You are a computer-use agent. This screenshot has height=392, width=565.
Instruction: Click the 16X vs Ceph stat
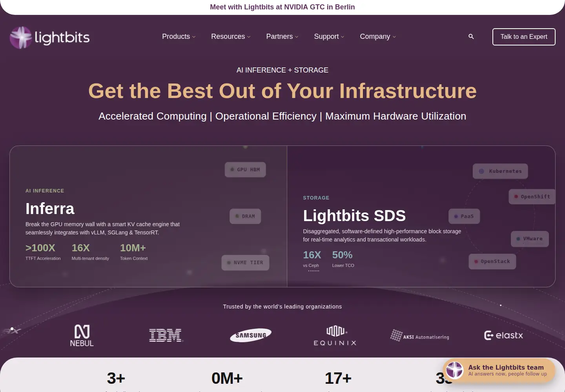[x=312, y=259]
